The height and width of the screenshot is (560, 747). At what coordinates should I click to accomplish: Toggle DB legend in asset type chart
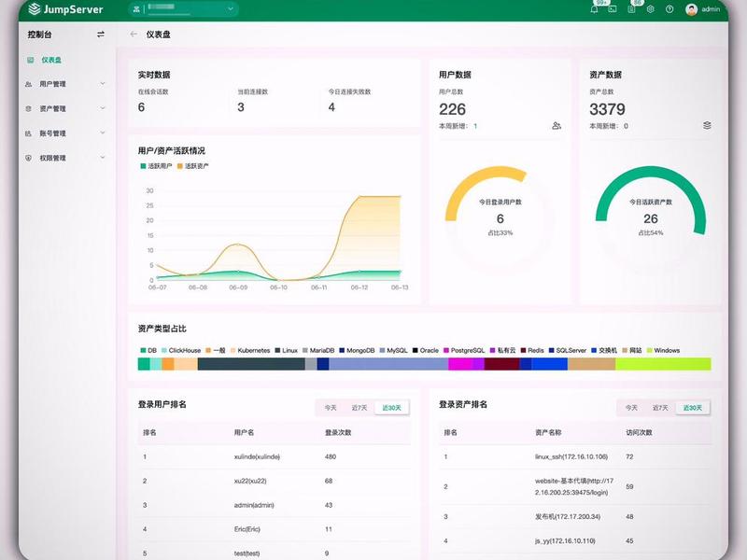(148, 351)
